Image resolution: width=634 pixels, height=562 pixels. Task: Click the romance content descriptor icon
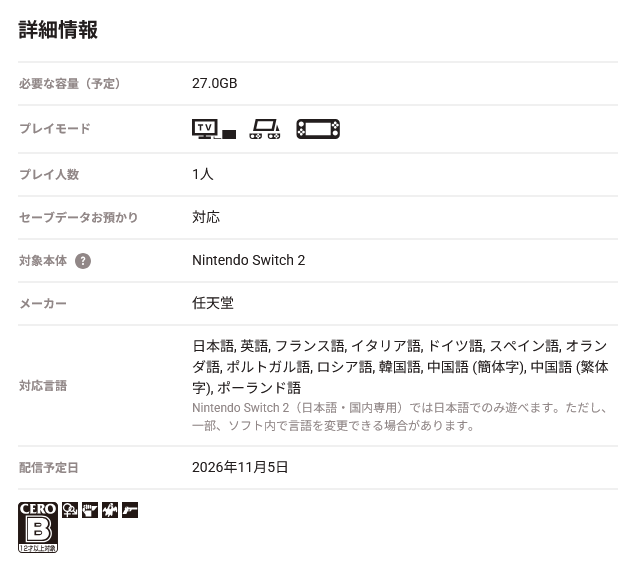point(70,510)
